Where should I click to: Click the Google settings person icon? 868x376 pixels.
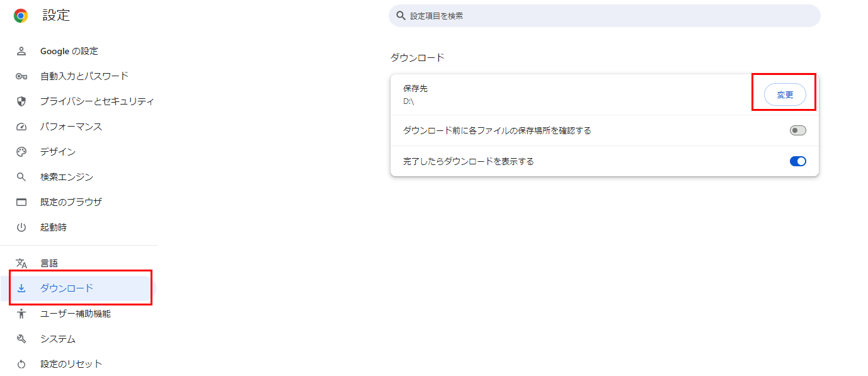coord(21,51)
